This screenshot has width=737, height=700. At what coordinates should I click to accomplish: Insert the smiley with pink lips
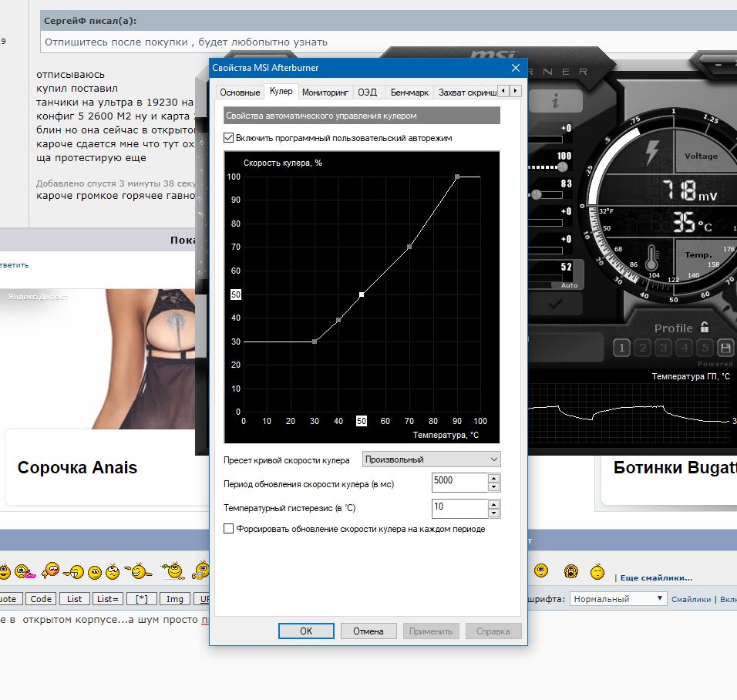(25, 572)
